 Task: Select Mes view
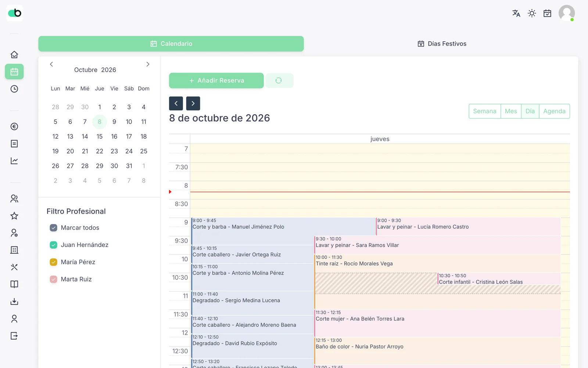511,111
